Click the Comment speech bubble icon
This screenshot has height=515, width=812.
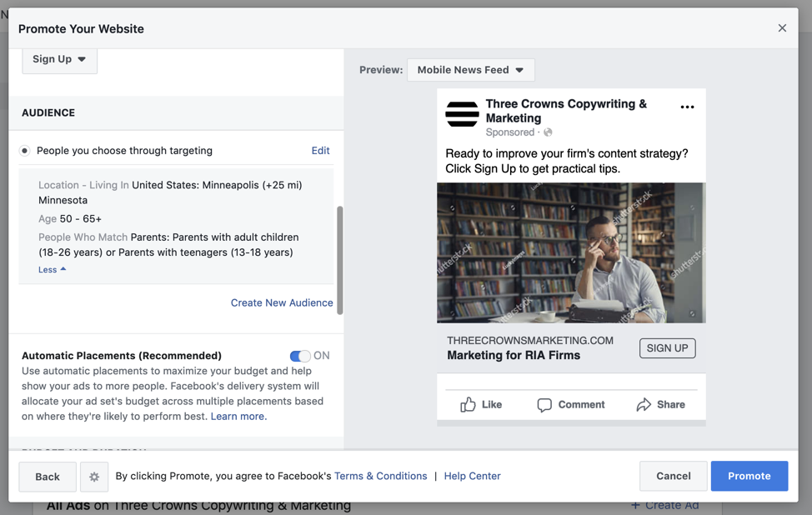(x=544, y=405)
